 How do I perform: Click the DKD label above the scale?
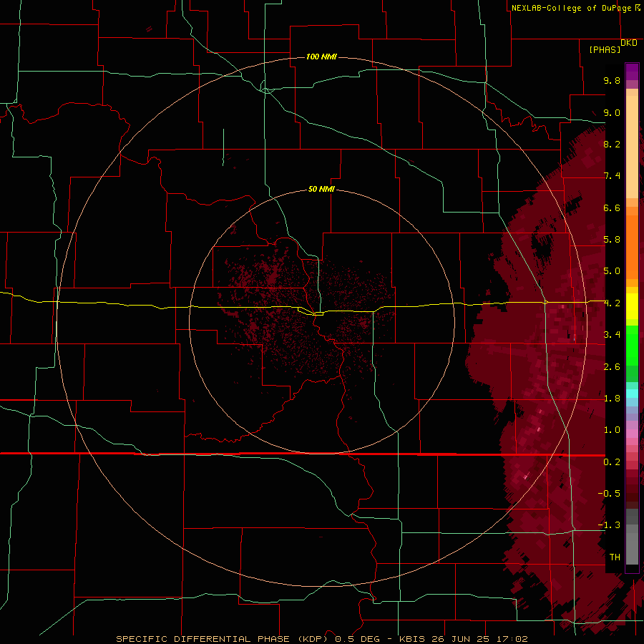point(629,43)
